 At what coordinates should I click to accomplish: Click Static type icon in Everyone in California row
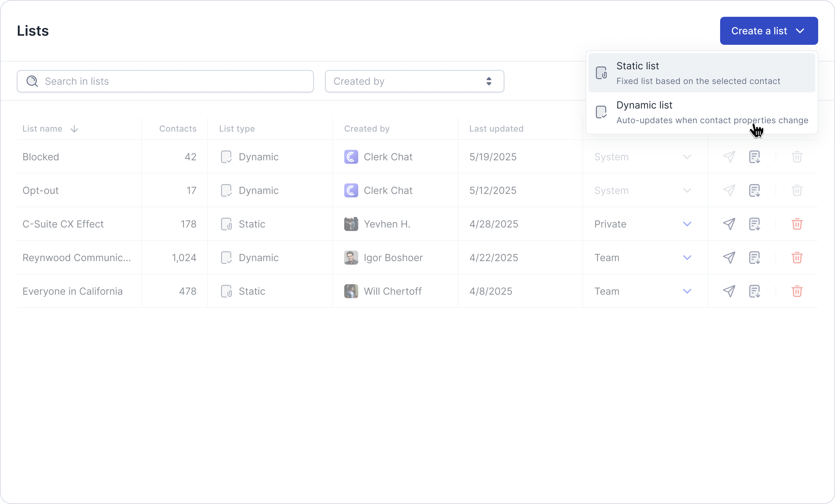click(x=226, y=291)
